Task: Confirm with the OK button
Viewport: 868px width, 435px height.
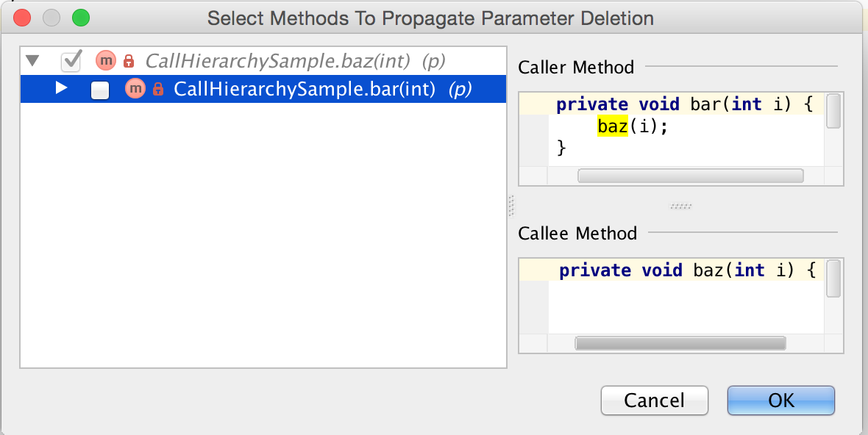Action: coord(780,400)
